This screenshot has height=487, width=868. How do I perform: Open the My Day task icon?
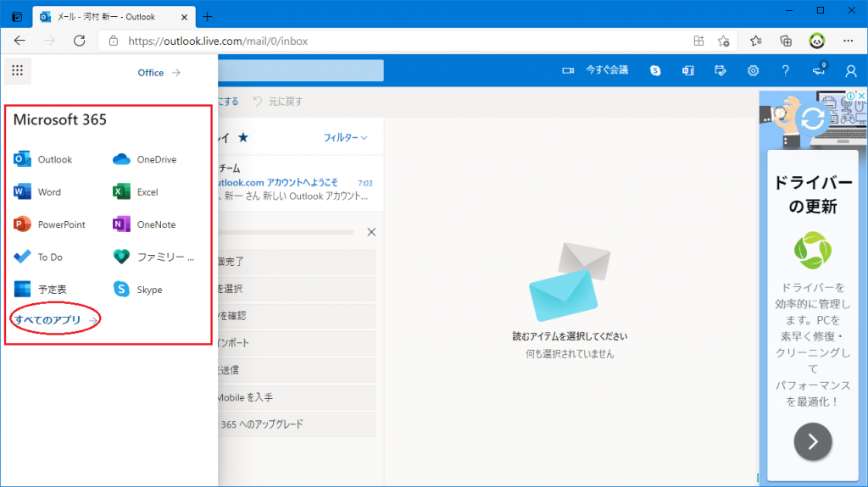721,71
